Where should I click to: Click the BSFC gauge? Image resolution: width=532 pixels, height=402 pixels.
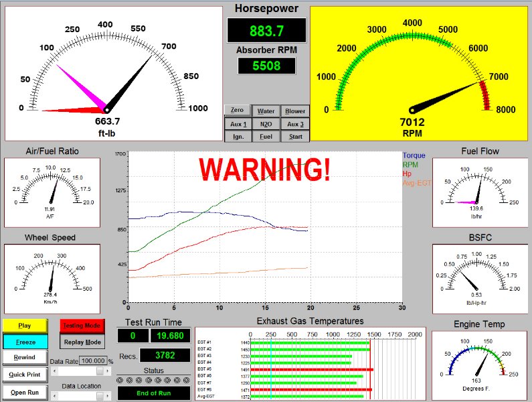(x=480, y=279)
